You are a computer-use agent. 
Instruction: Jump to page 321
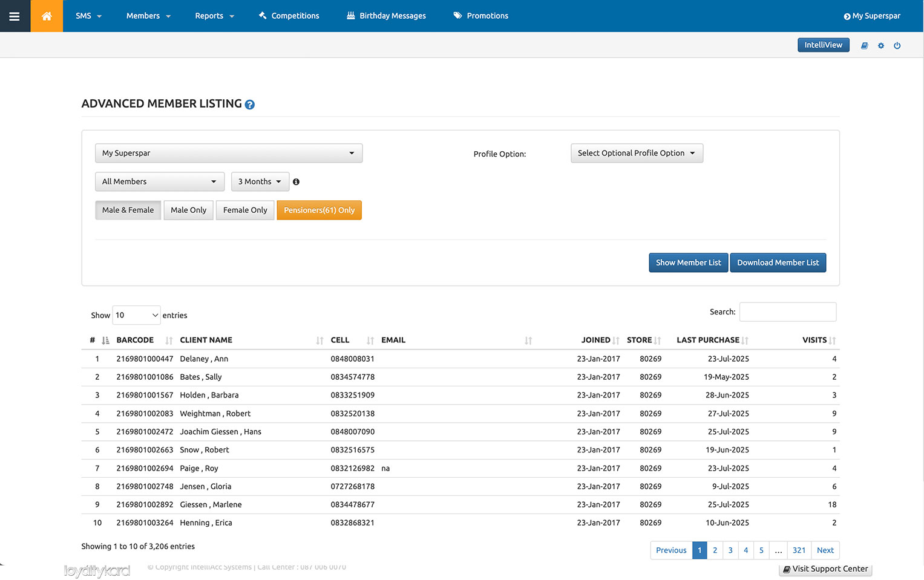(x=799, y=550)
